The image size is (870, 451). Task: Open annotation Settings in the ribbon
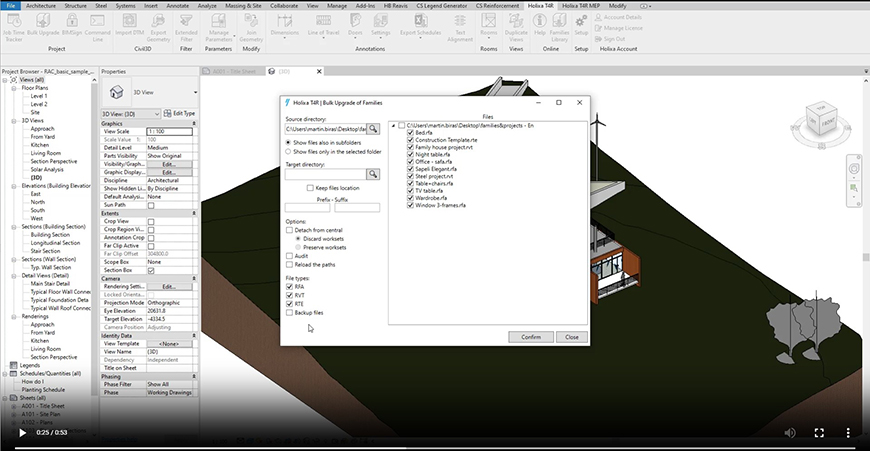(381, 26)
